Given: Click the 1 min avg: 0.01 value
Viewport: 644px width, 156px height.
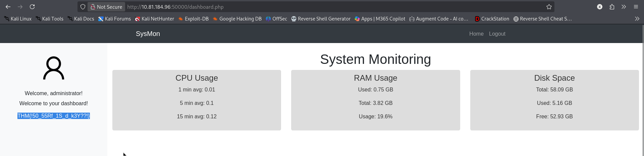Looking at the screenshot, I should click(x=197, y=89).
